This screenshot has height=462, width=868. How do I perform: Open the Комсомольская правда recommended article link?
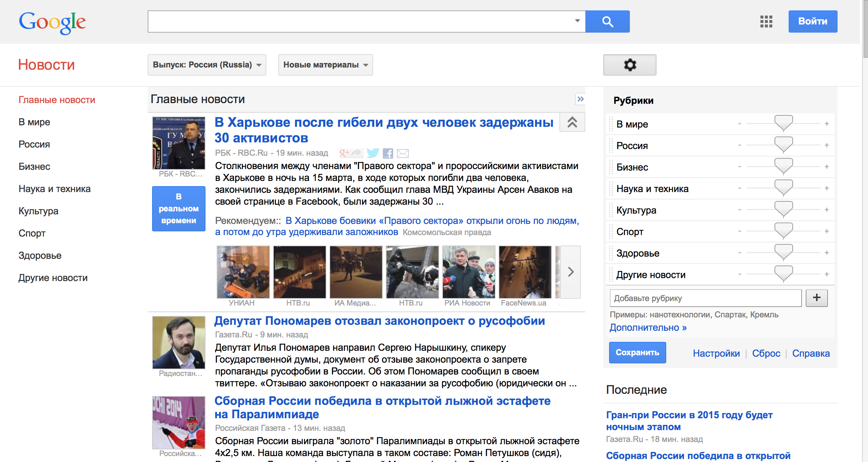(397, 226)
